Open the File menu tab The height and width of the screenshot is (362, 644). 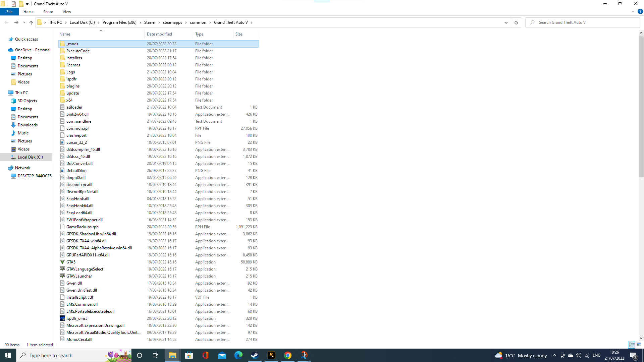[9, 12]
